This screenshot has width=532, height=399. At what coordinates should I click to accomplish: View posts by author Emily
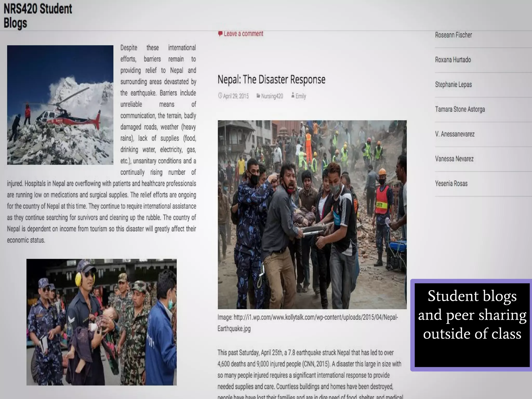click(x=301, y=96)
